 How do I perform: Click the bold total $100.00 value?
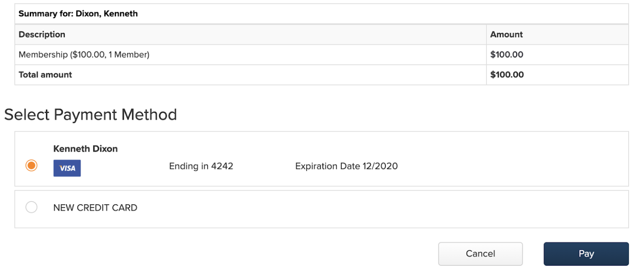[x=507, y=75]
